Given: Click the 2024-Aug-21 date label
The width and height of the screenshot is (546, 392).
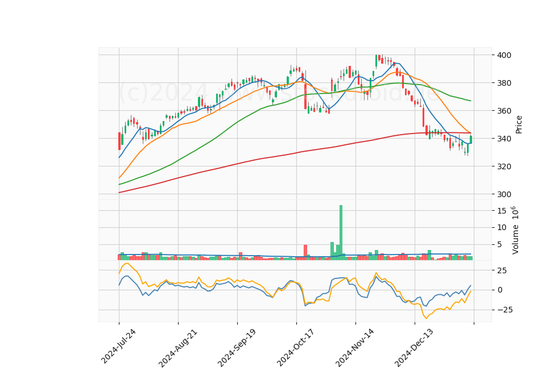Looking at the screenshot, I should coord(177,348).
